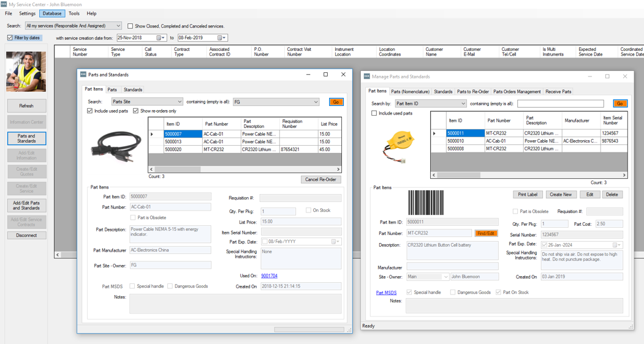Click the Refresh sidebar button
The height and width of the screenshot is (344, 644).
(27, 106)
